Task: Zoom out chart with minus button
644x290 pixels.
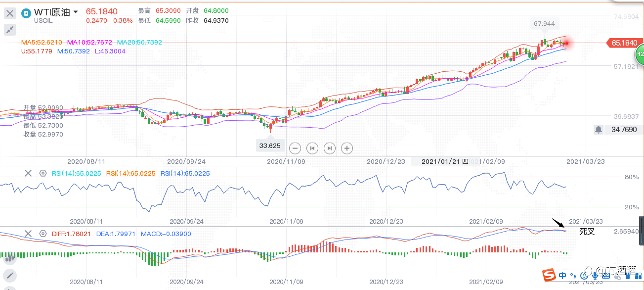Action: pos(295,148)
